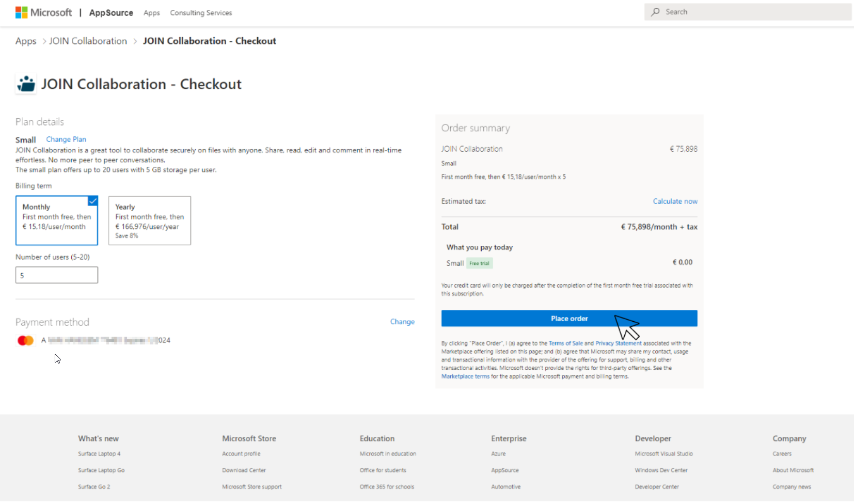
Task: Open the Microsoft in education link
Action: click(x=388, y=454)
